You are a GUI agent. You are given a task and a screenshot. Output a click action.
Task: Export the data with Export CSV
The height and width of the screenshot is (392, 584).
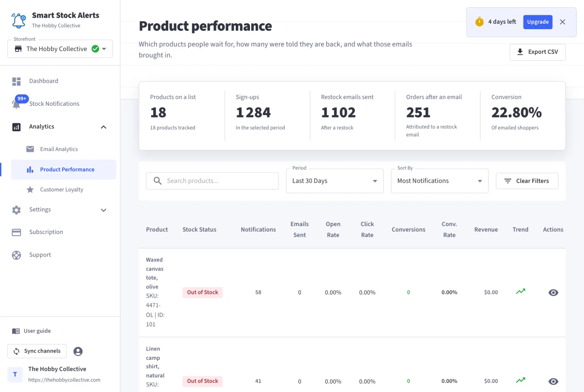pyautogui.click(x=537, y=52)
